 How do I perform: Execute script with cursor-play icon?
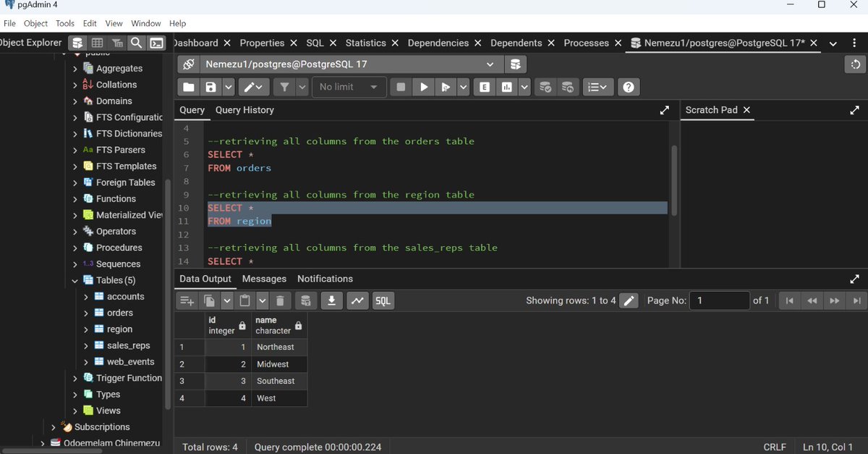(x=446, y=87)
